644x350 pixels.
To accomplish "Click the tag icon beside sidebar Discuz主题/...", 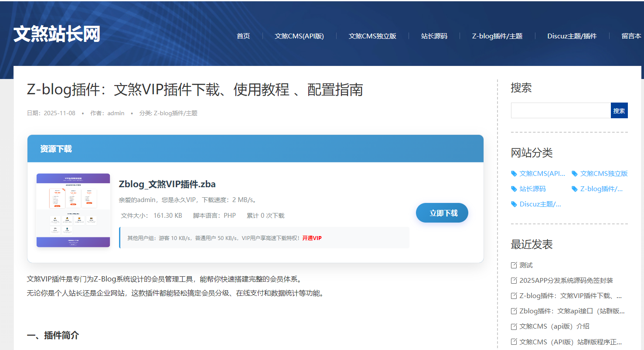I will (514, 204).
